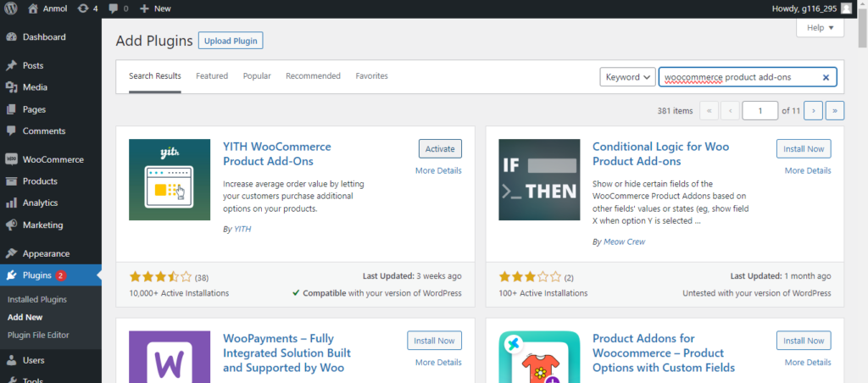Click the Howdy, g116_295 account text

[x=804, y=8]
